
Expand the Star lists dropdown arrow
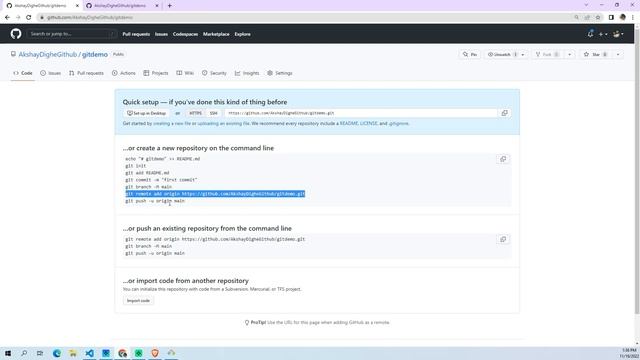click(618, 55)
